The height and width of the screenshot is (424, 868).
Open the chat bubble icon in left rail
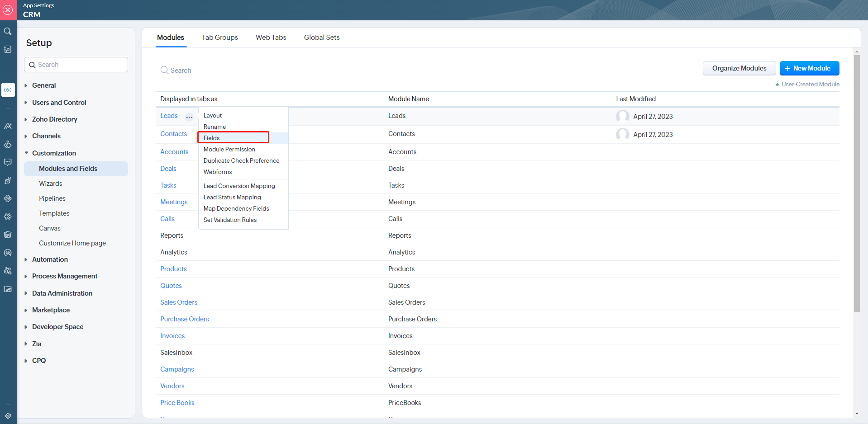pos(8,162)
